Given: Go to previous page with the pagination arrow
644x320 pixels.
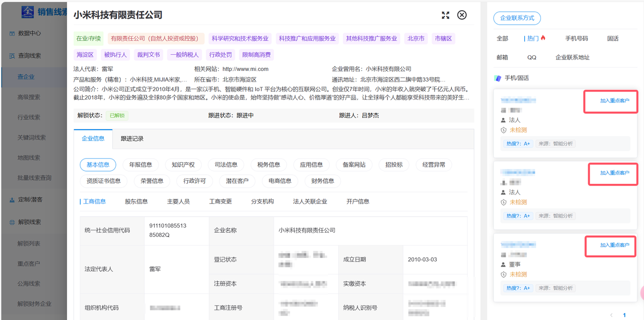Looking at the screenshot, I should [x=611, y=315].
